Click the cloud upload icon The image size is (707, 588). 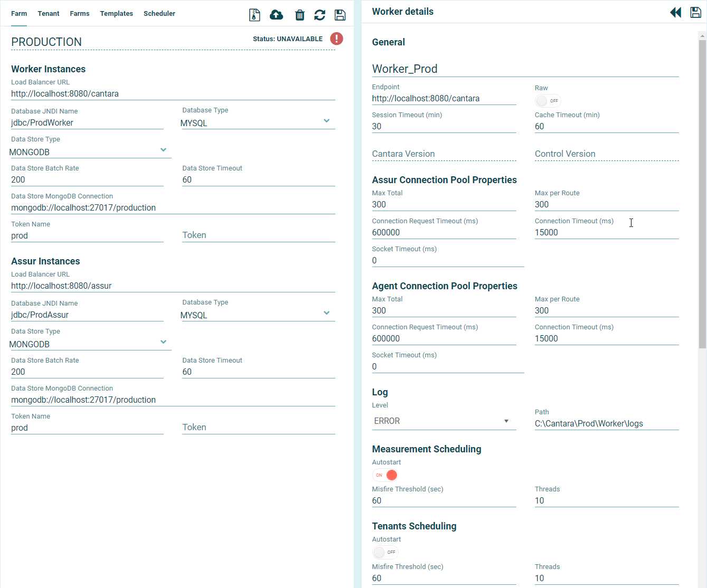pyautogui.click(x=276, y=15)
